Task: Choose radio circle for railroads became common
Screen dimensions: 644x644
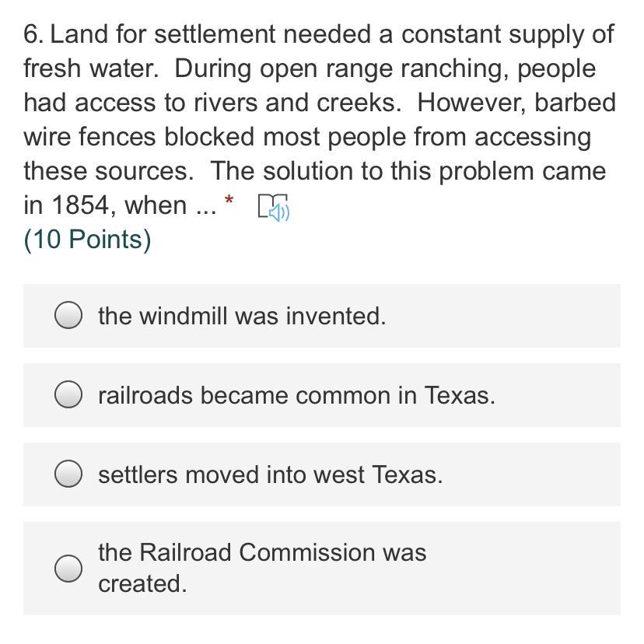Action: click(x=68, y=395)
